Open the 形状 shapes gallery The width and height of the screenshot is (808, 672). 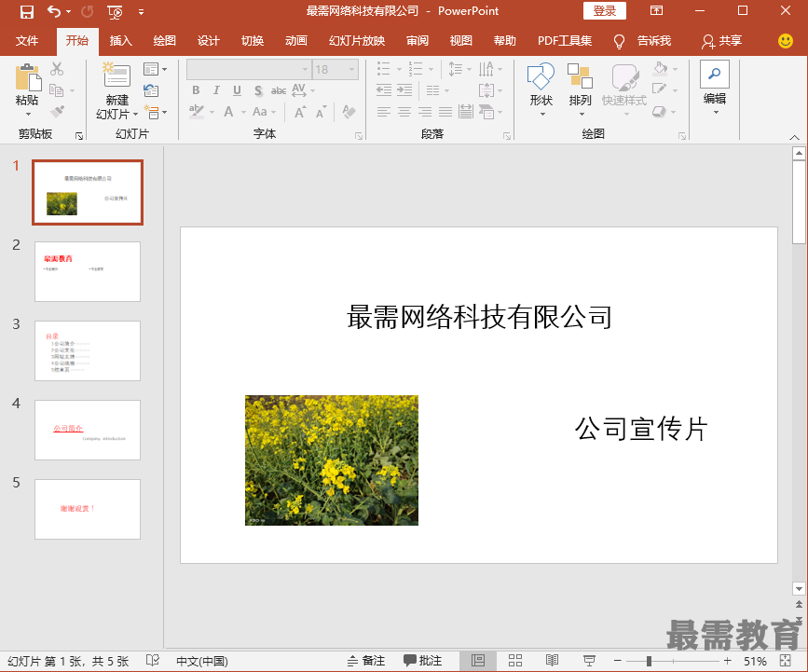pyautogui.click(x=541, y=87)
